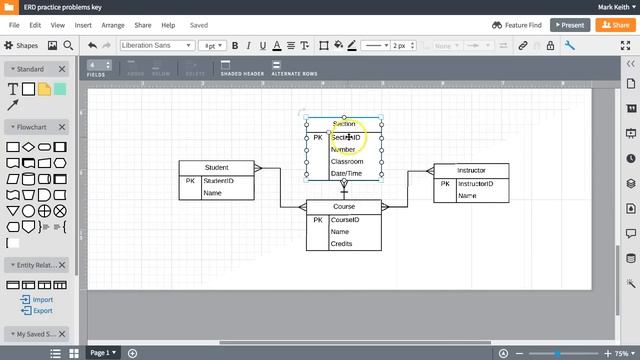This screenshot has height=360, width=640.
Task: Click the lock shape icon
Action: 550,45
